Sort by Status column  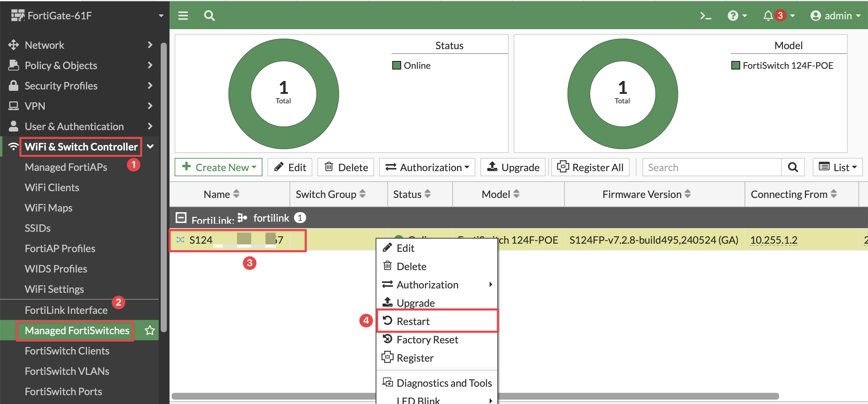(x=412, y=194)
